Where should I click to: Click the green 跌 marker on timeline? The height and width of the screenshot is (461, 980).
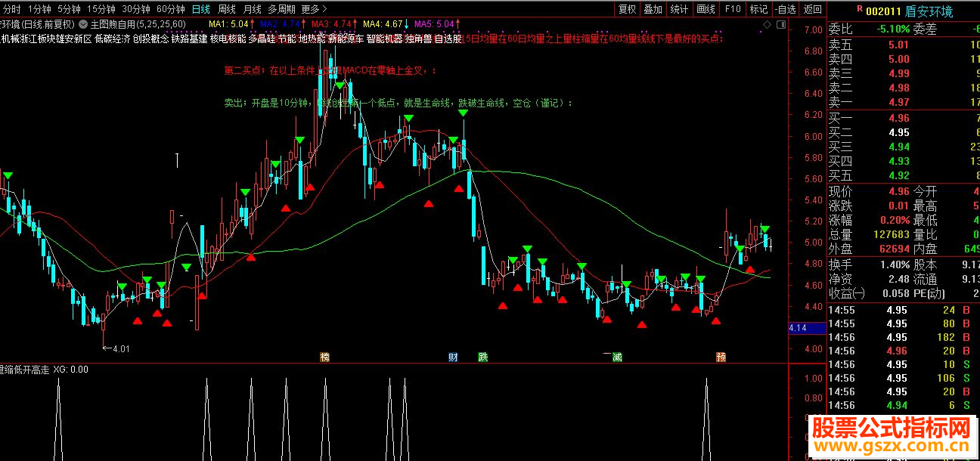tap(482, 357)
